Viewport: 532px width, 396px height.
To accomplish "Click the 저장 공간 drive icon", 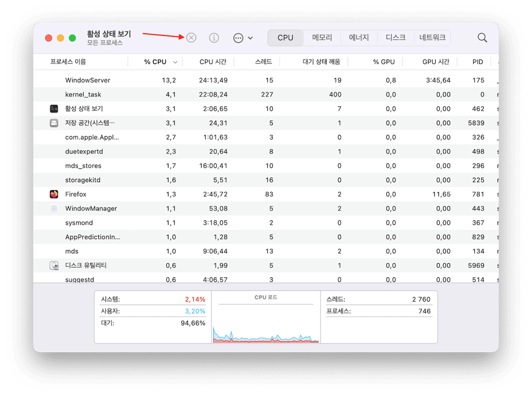I will (x=54, y=123).
